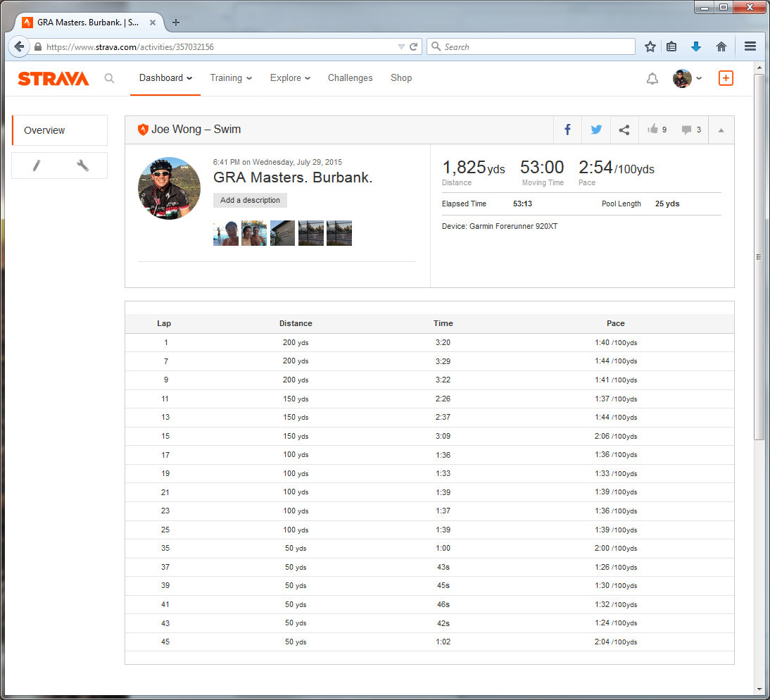Viewport: 770px width, 700px height.
Task: Click the orange plus upload icon
Action: tap(725, 78)
